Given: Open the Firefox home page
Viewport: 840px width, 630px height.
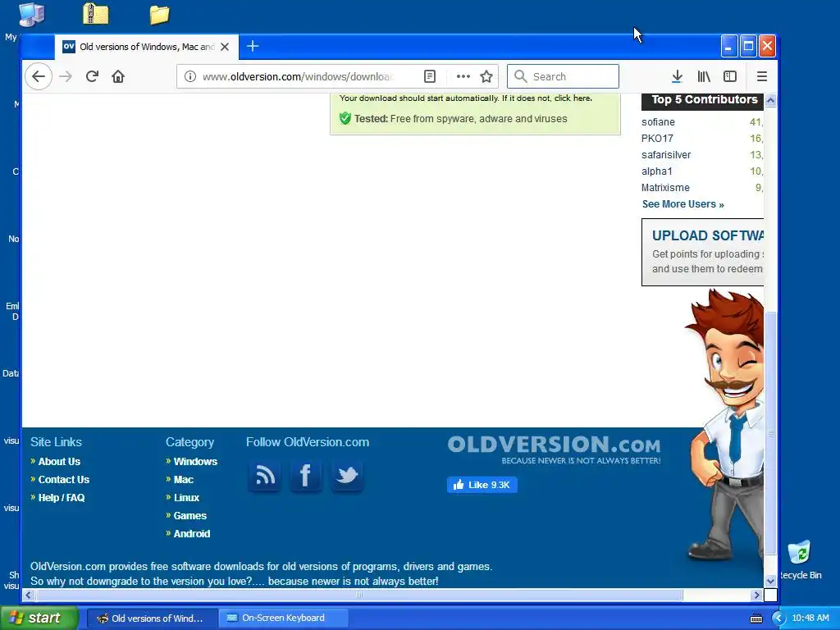Looking at the screenshot, I should pos(118,76).
